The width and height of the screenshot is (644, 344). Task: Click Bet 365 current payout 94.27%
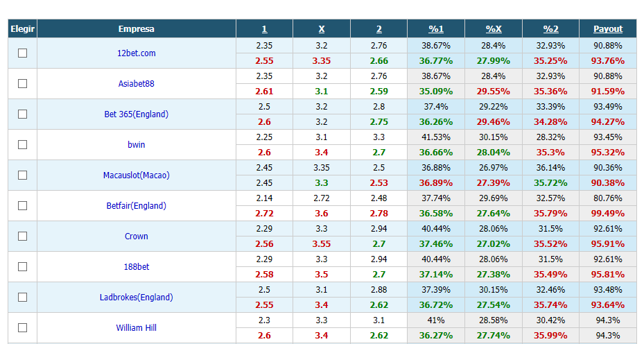[608, 121]
